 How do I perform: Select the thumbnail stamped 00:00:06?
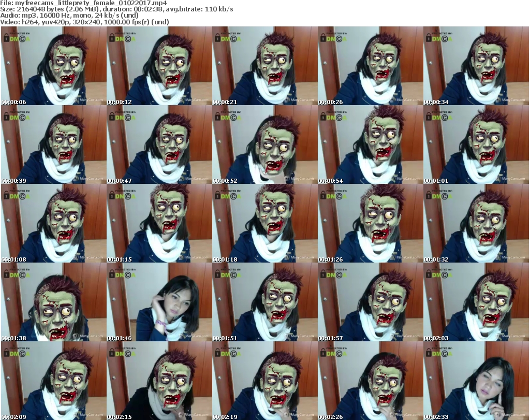tap(54, 66)
